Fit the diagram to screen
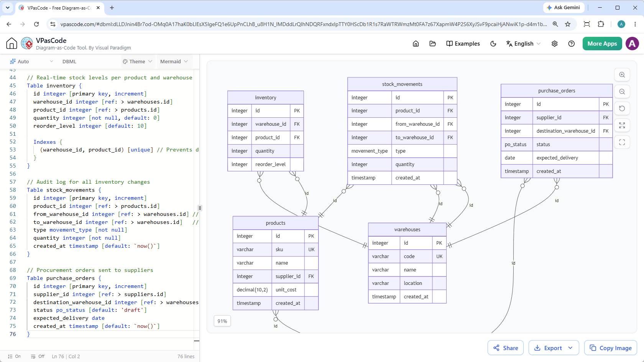The image size is (644, 362). [622, 125]
